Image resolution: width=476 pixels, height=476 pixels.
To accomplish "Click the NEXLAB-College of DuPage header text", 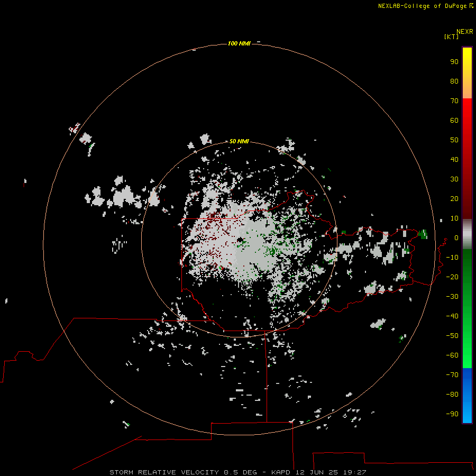I will pos(425,6).
